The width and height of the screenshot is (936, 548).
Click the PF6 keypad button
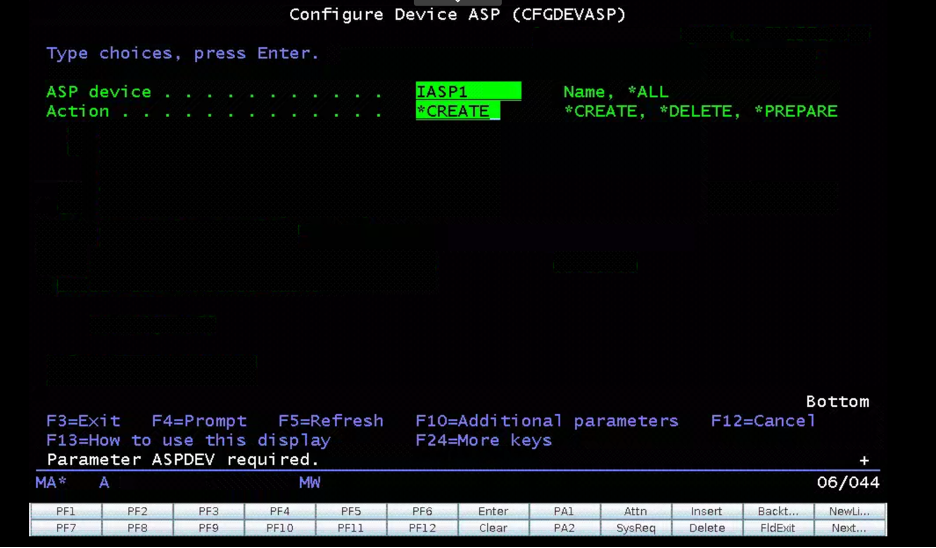tap(422, 511)
